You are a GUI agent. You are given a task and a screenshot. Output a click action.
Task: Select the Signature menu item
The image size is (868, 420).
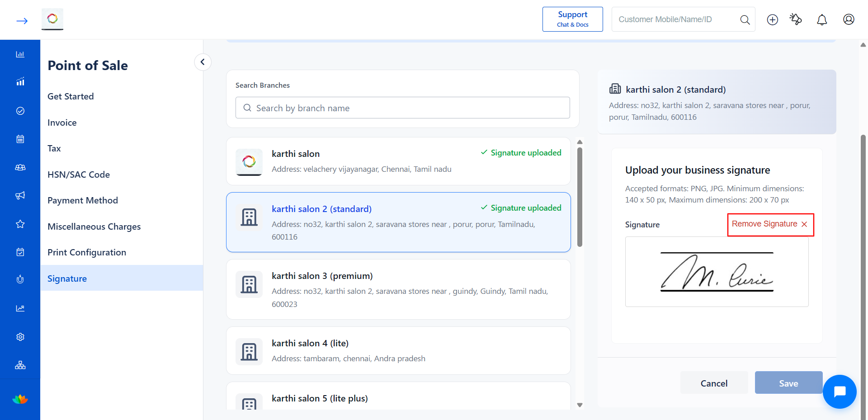coord(122,278)
